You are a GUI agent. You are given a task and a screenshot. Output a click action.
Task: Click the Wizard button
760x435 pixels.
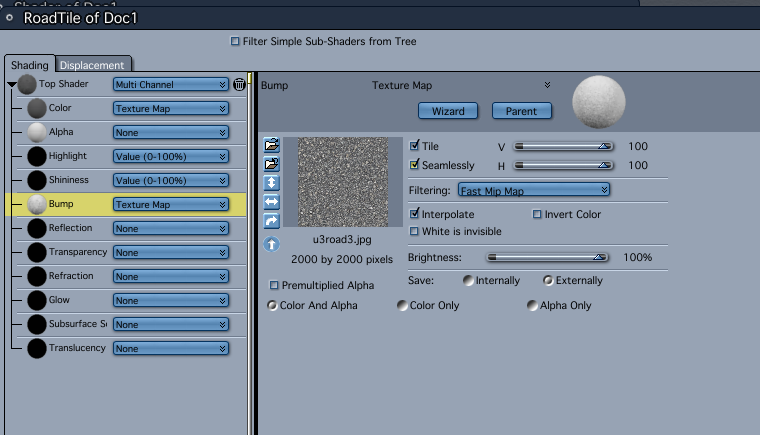point(448,111)
